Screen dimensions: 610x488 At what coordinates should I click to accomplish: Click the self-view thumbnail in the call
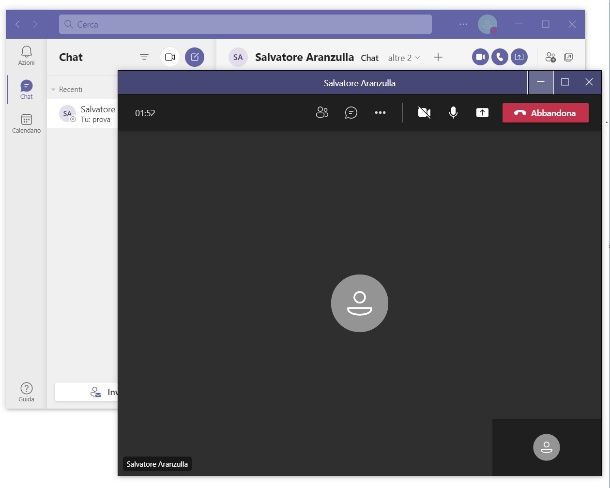point(547,447)
